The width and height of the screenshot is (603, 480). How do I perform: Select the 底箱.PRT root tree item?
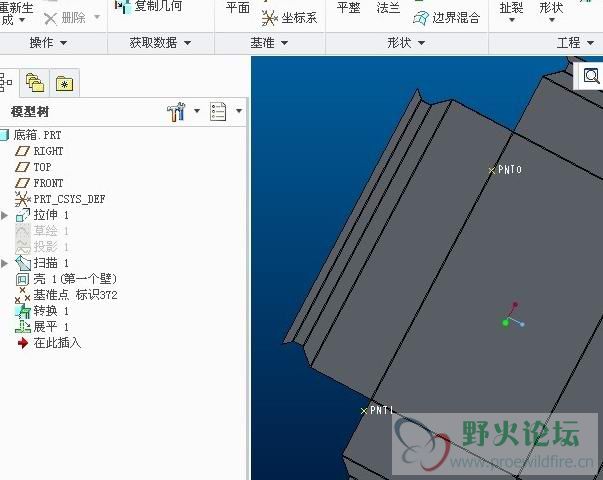tap(37, 135)
